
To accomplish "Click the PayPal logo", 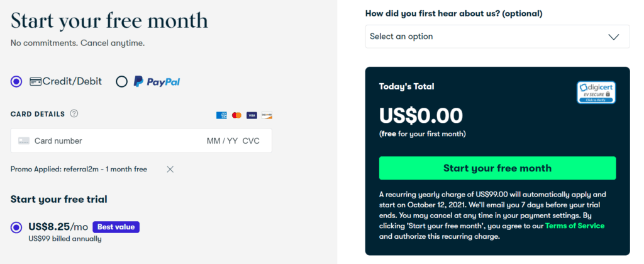I will pyautogui.click(x=157, y=81).
